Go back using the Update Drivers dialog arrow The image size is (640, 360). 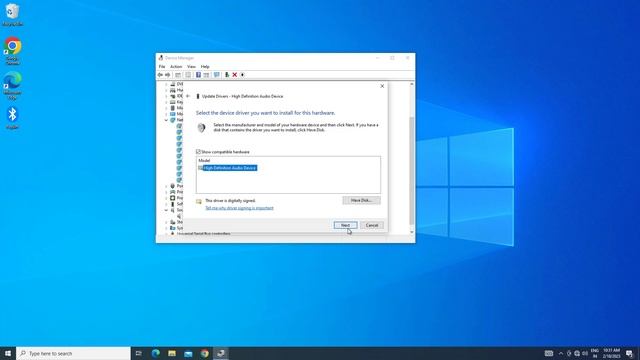[x=188, y=96]
